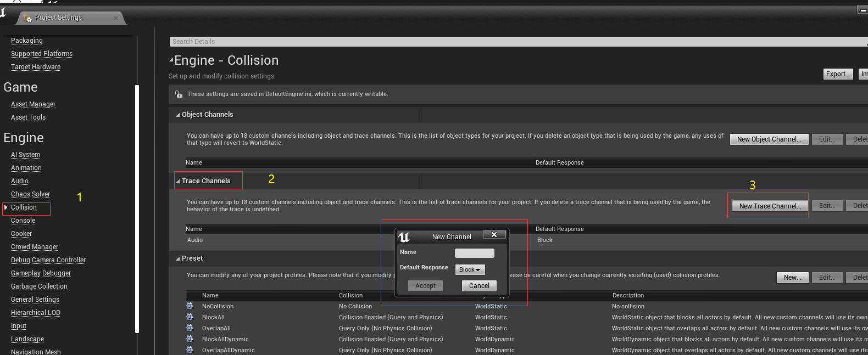The width and height of the screenshot is (868, 355).
Task: Click the Description column header in Preset table
Action: click(x=628, y=295)
